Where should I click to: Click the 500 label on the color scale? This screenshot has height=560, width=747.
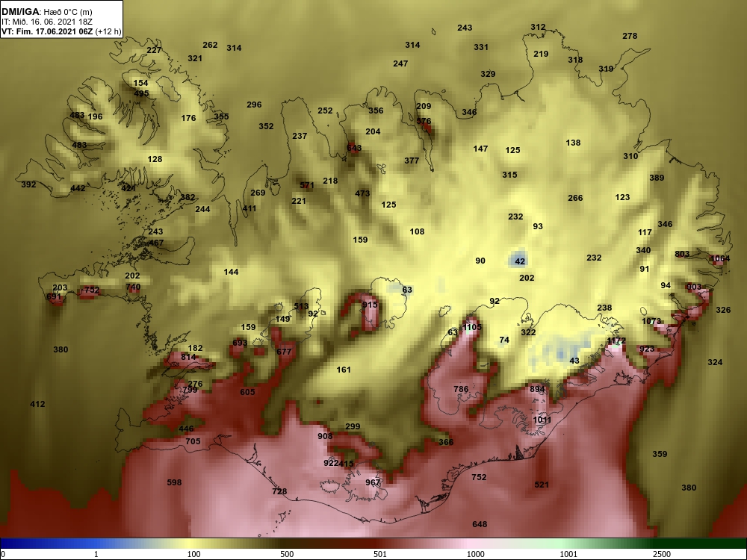point(287,554)
